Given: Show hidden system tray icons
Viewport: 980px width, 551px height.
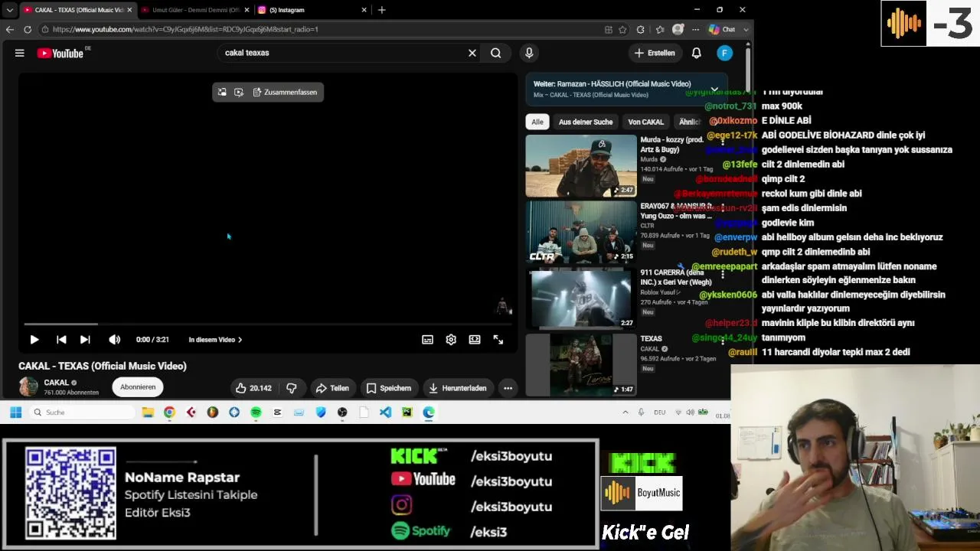Looking at the screenshot, I should point(625,412).
